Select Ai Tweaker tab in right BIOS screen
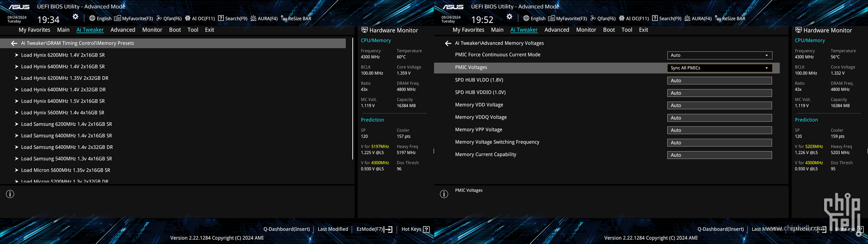Screen dimensions: 868x244 [524, 30]
